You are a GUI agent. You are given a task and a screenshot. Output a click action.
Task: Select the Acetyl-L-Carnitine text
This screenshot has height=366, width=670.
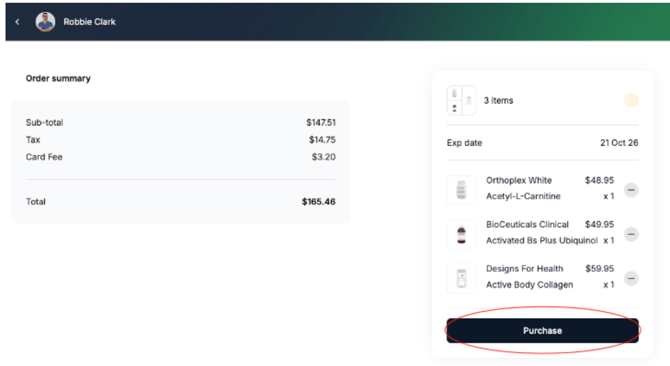tap(523, 196)
